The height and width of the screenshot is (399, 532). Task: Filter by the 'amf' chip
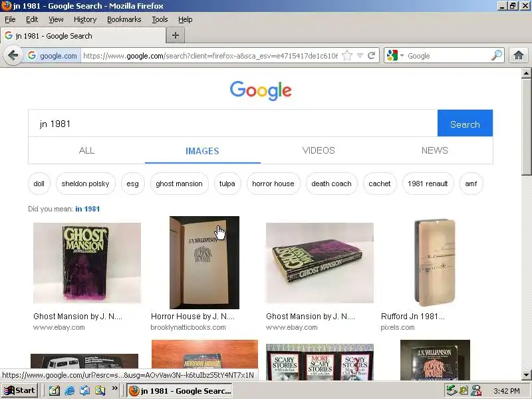[471, 184]
